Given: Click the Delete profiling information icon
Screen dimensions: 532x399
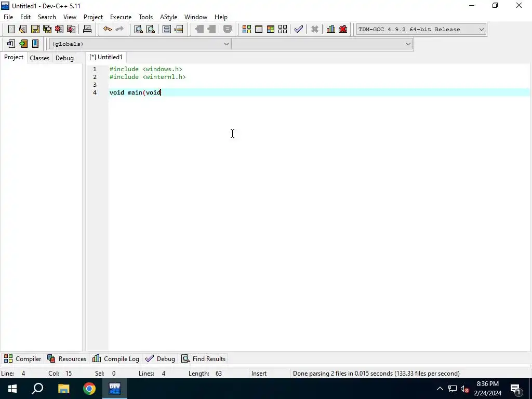Looking at the screenshot, I should [x=343, y=29].
